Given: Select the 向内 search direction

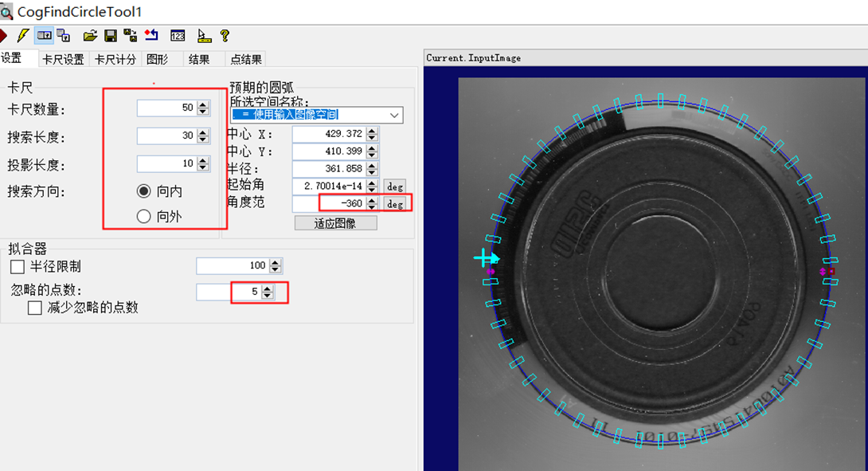Looking at the screenshot, I should 143,191.
